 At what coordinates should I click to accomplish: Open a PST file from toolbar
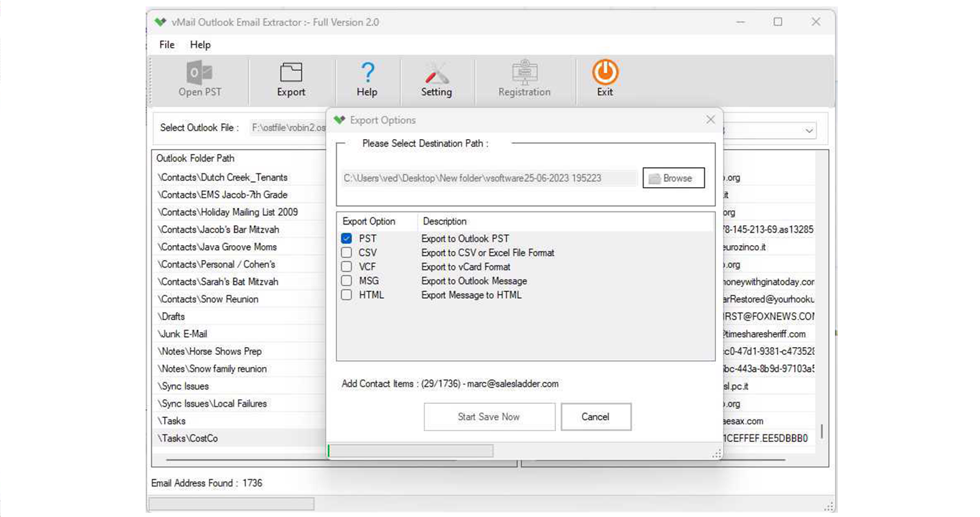coord(199,79)
